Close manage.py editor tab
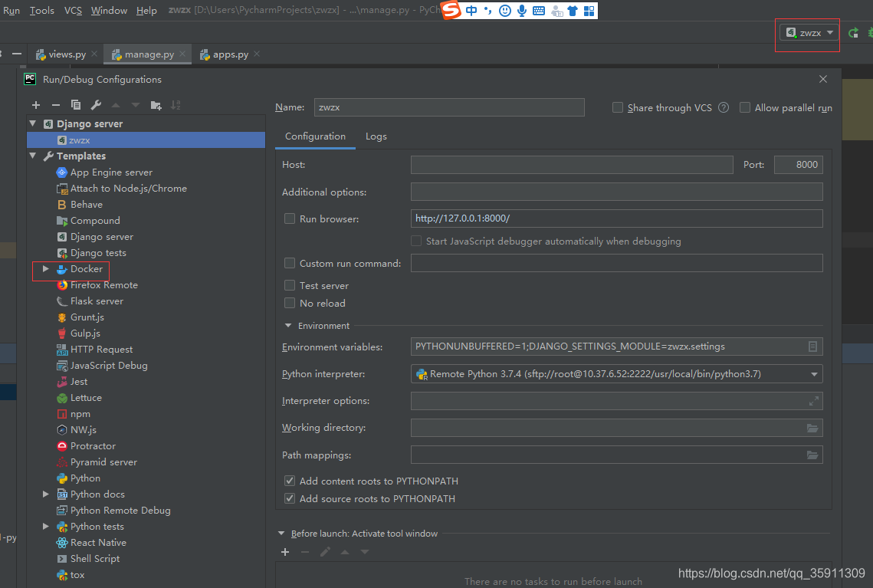 182,54
